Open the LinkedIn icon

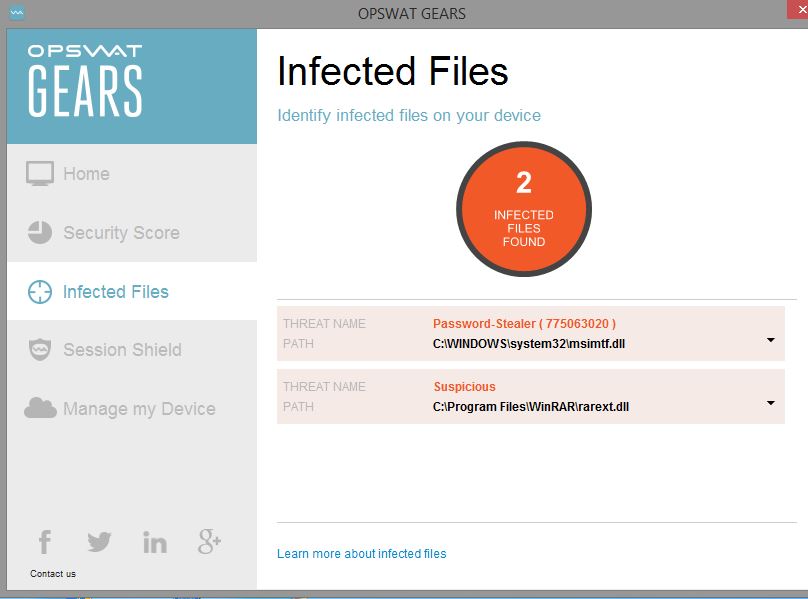click(155, 542)
